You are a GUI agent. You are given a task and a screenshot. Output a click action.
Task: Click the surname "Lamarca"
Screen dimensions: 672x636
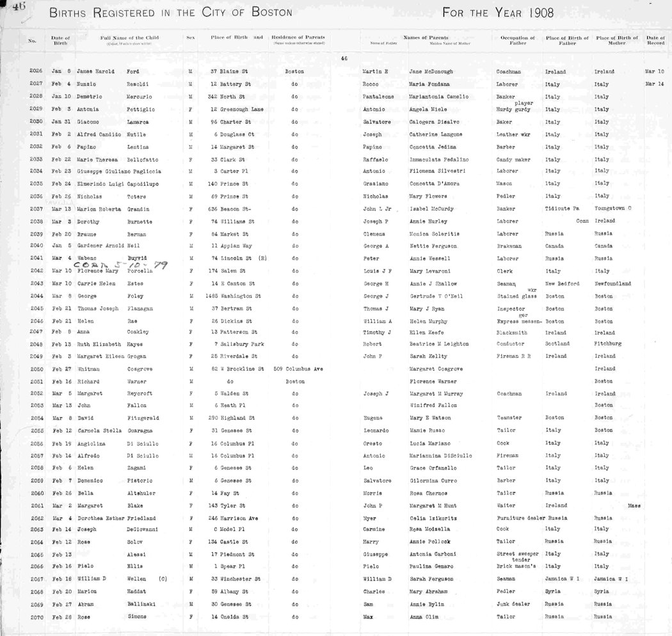tap(138, 122)
